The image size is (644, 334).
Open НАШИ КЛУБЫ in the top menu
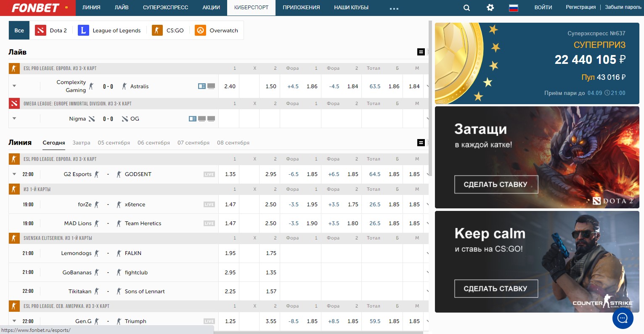(351, 8)
